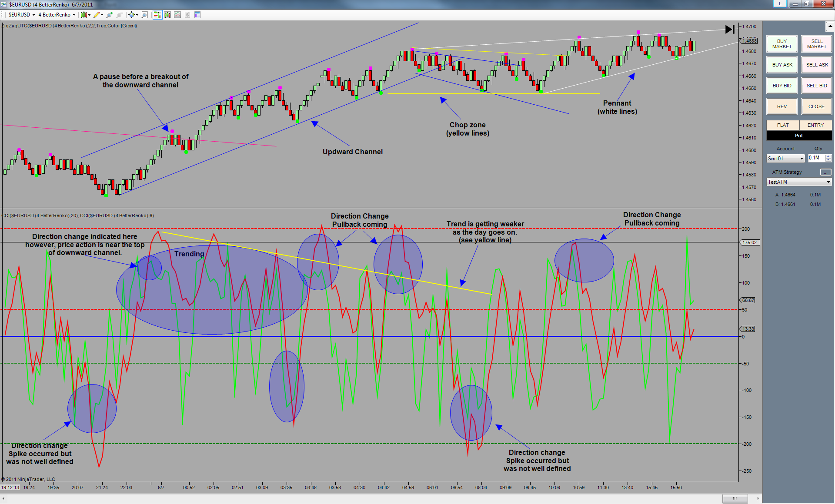Click the 66.67 CCI value marker
835x504 pixels.
(748, 300)
